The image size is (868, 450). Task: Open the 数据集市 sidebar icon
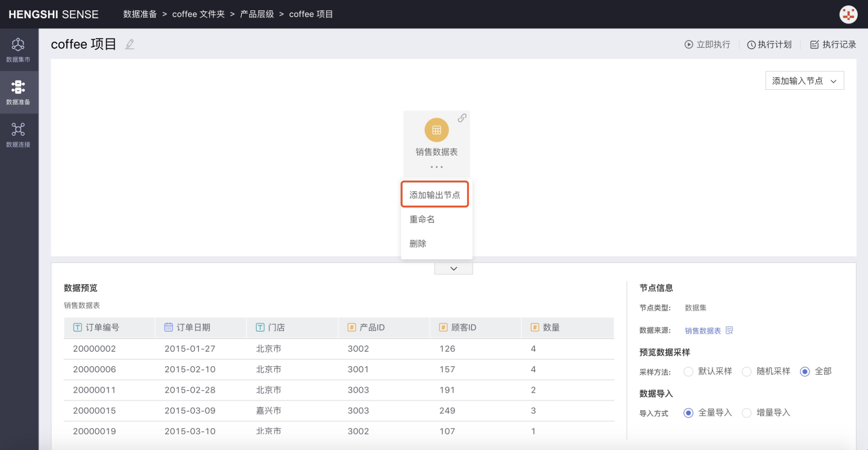point(18,49)
